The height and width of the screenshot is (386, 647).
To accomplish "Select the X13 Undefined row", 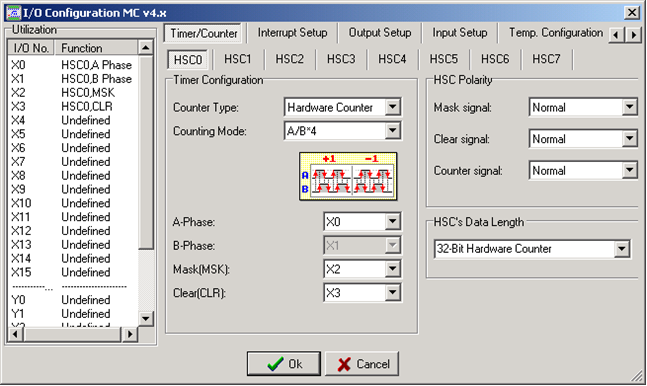I will click(x=73, y=244).
